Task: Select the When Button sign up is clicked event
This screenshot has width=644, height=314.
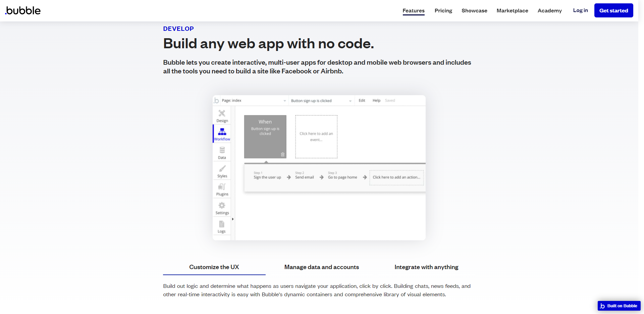Action: [265, 137]
